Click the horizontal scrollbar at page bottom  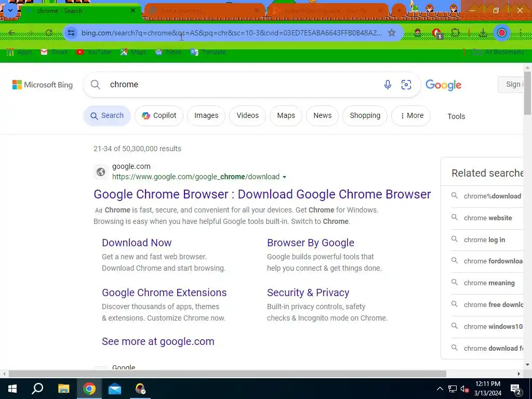[228, 374]
